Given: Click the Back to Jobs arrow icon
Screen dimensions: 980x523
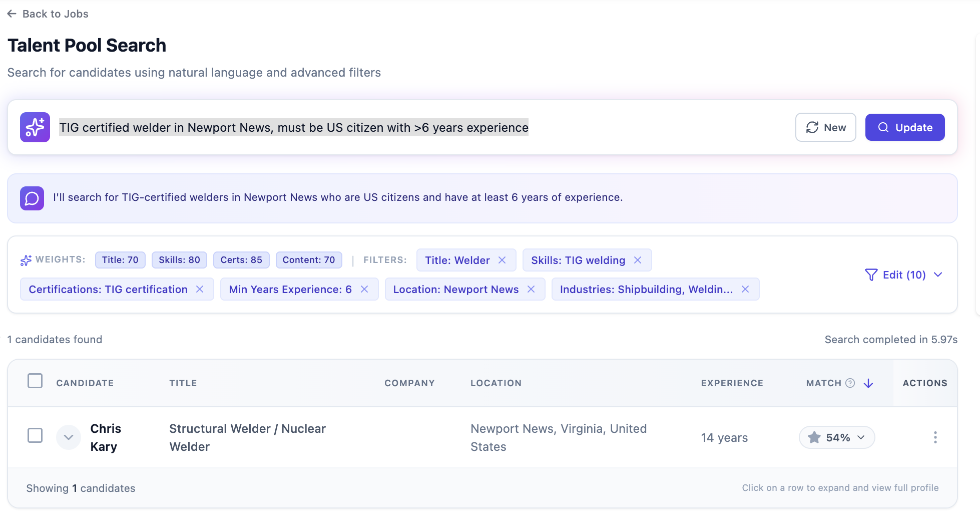Looking at the screenshot, I should [12, 14].
